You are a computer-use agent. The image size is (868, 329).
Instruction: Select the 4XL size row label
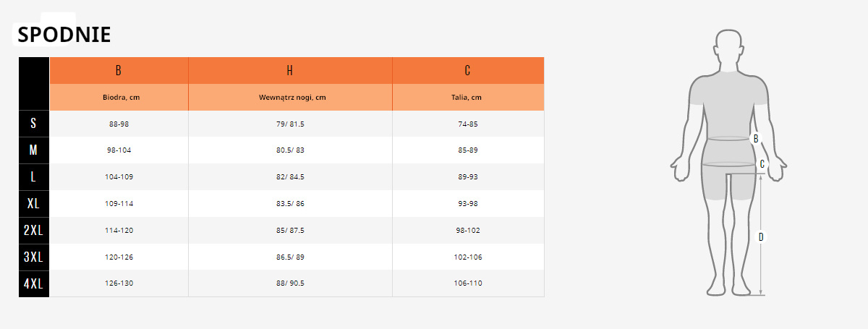click(33, 283)
